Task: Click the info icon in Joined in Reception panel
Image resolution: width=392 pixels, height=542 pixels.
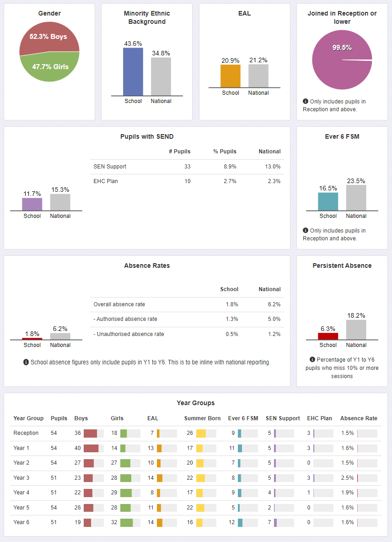Action: pyautogui.click(x=305, y=102)
